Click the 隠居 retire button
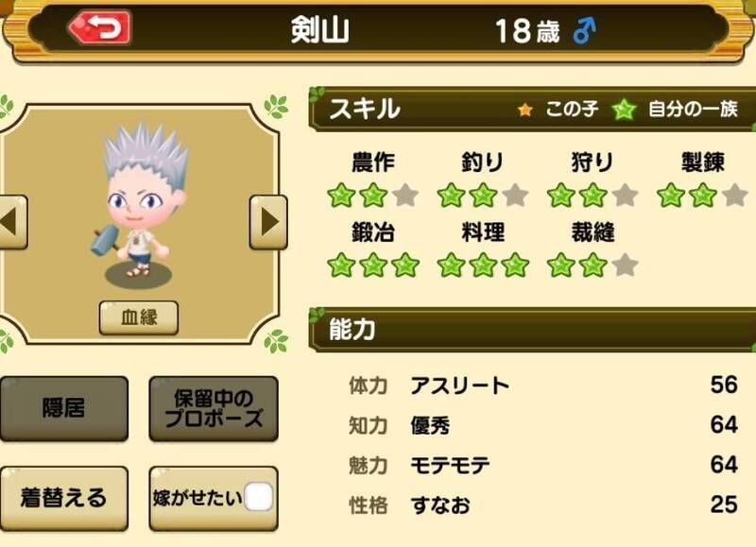This screenshot has height=547, width=756. tap(63, 409)
